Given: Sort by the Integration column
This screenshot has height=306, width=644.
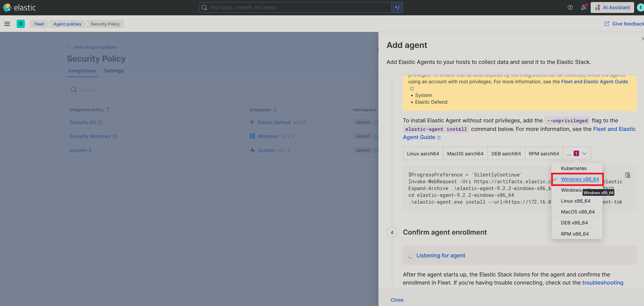Looking at the screenshot, I should tap(264, 109).
